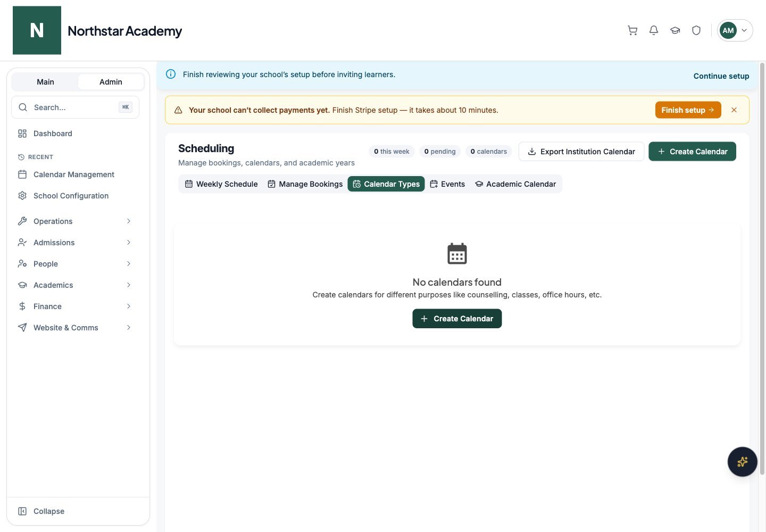Open School Configuration recent item
Screen dimensions: 766x532
click(75, 196)
